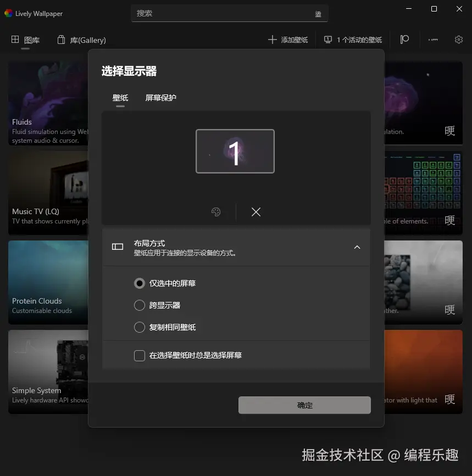Click the Lively Wallpaper app logo
472x476 pixels.
[x=8, y=13]
